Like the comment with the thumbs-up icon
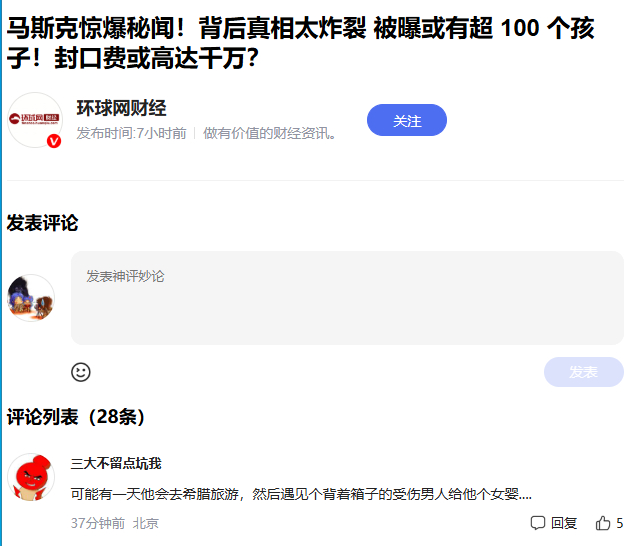The height and width of the screenshot is (546, 630). pos(603,523)
